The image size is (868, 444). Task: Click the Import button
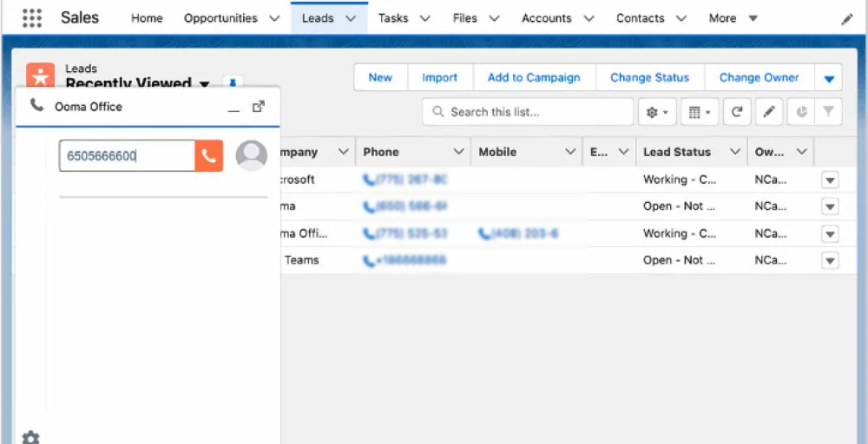coord(439,78)
